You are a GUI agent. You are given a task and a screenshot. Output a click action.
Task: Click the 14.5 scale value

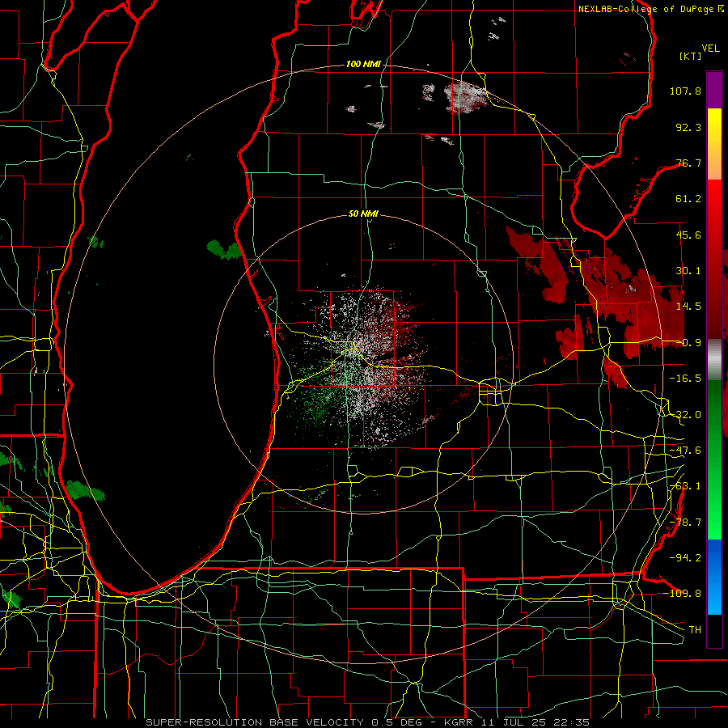(x=688, y=307)
